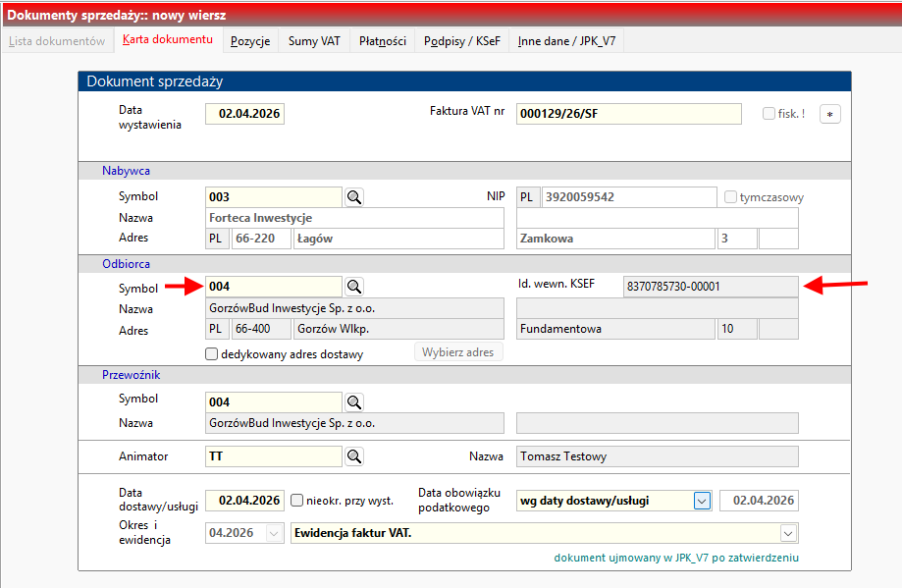Screen dimensions: 902x588
Task: Open the Ewidencja faktur VAT dropdown
Action: pos(787,533)
